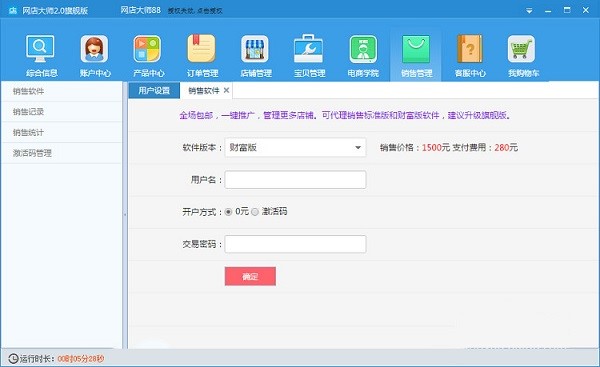
Task: Click the sidebar collapse splitter handle
Action: [125, 215]
